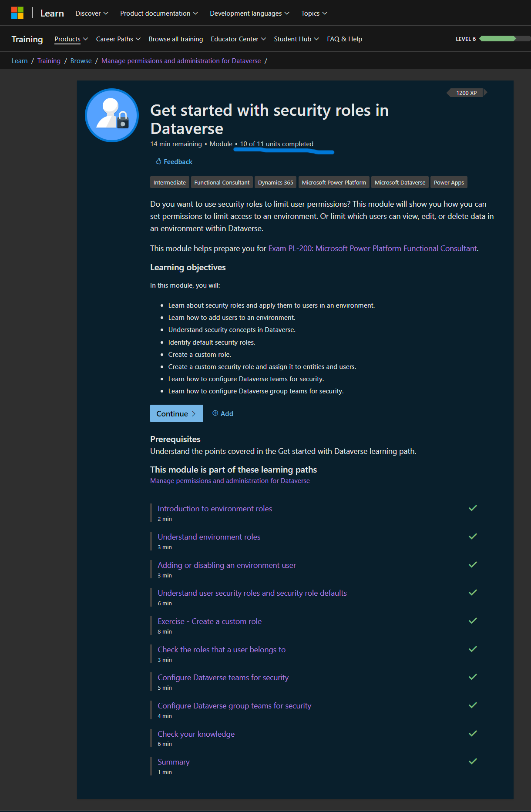
Task: Open the Summary unit
Action: click(x=174, y=762)
